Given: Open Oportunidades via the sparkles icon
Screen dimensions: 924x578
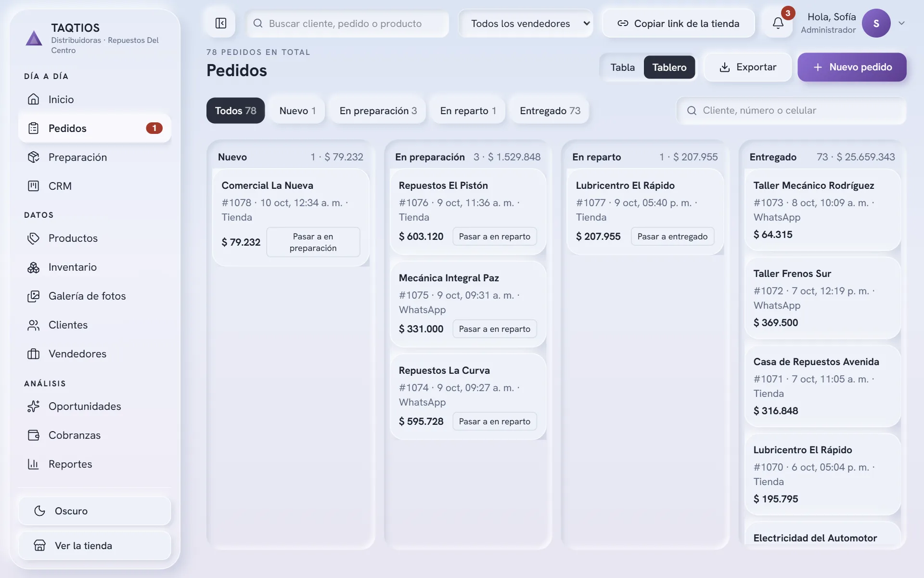Looking at the screenshot, I should coord(33,406).
